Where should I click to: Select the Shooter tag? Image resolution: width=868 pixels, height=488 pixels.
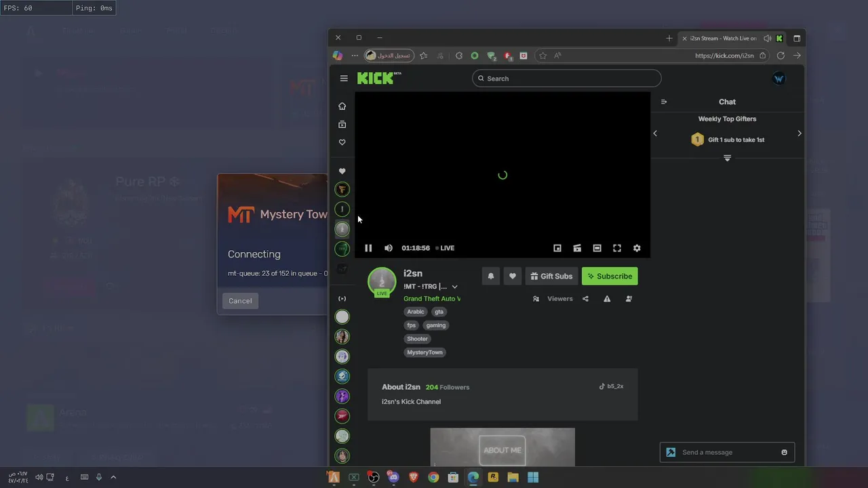click(417, 339)
